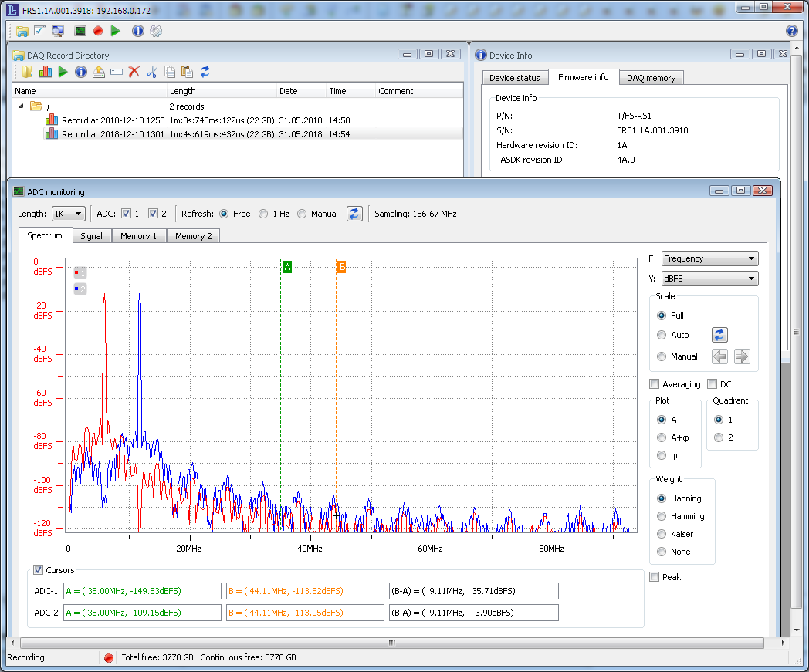Click the settings gear icon in main toolbar
This screenshot has height=672, width=809.
point(156,31)
